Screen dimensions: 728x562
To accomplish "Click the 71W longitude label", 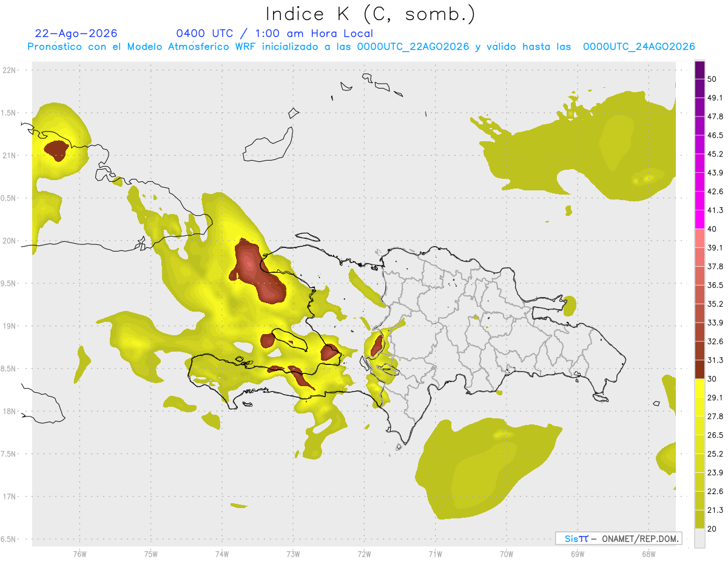I will pos(435,554).
